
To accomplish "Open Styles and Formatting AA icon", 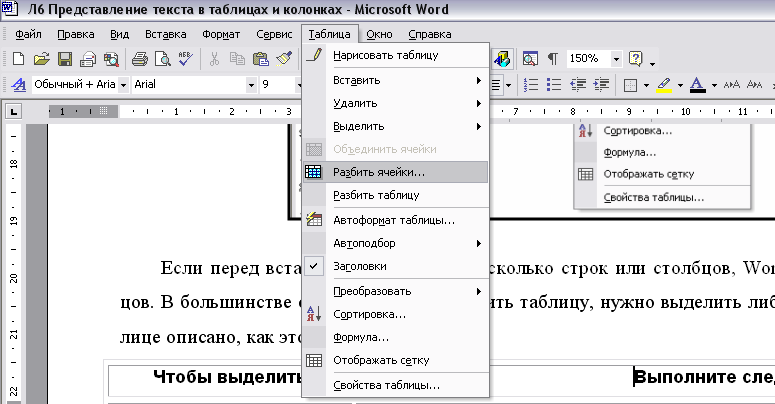I will pos(19,85).
